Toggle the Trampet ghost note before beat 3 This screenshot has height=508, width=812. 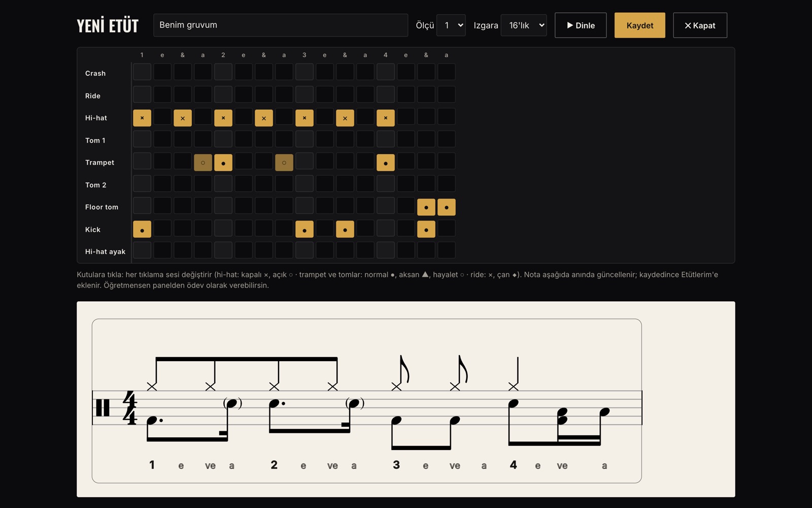coord(284,163)
